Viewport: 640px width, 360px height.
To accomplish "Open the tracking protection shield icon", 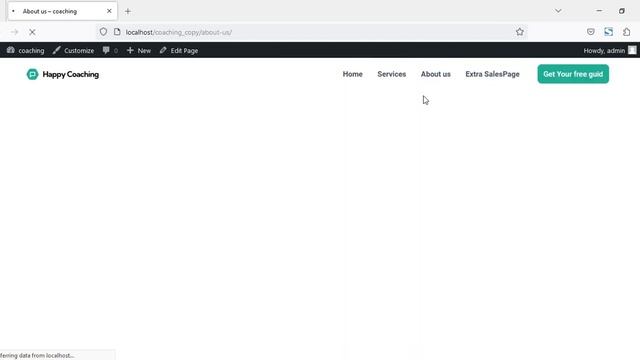I will [103, 32].
